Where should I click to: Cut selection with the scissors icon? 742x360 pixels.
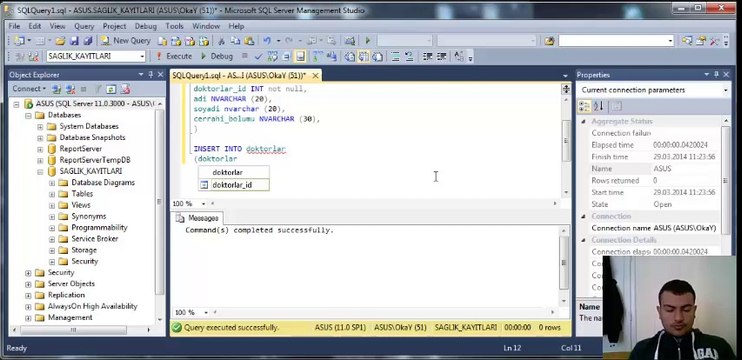tap(221, 41)
